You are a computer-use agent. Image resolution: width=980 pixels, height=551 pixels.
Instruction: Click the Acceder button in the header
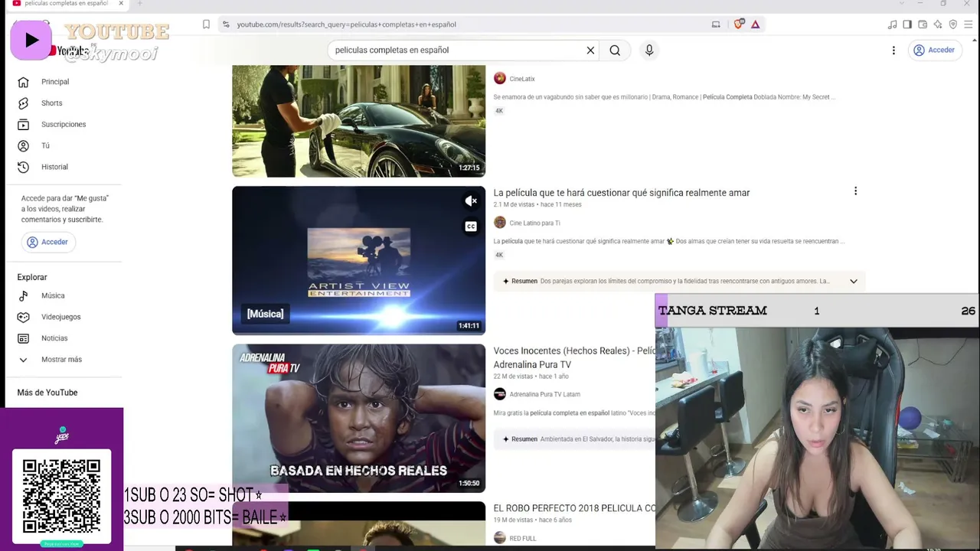933,51
